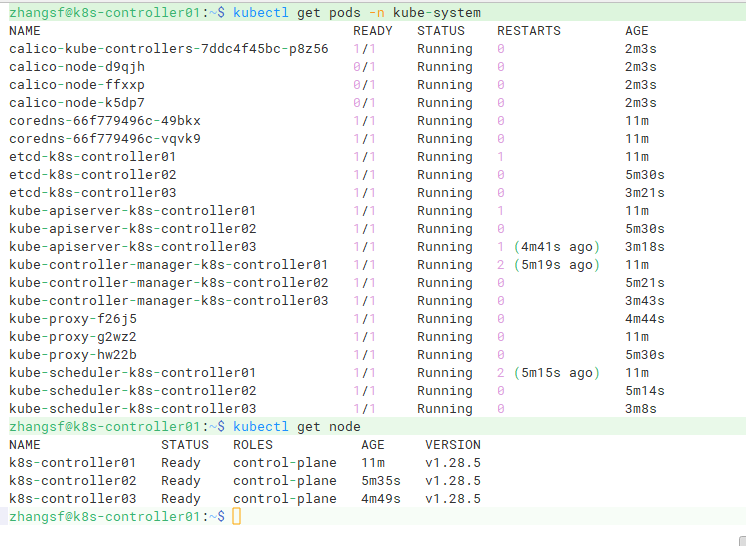Click the calico-kube-controllers-7ddc4f45bc-p8z56 pod name
746x546 pixels.
(x=169, y=48)
